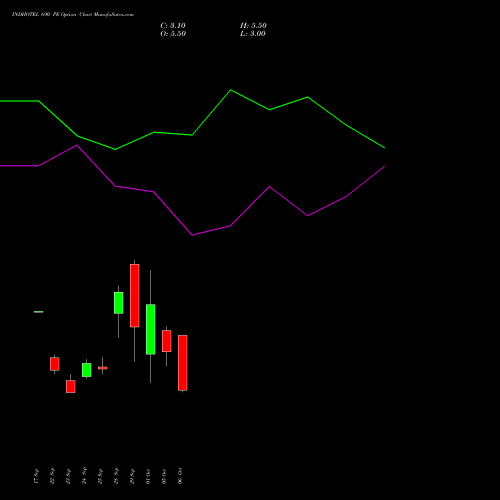Select the '03 Oct' date axis label
The image size is (500, 500).
164,476
